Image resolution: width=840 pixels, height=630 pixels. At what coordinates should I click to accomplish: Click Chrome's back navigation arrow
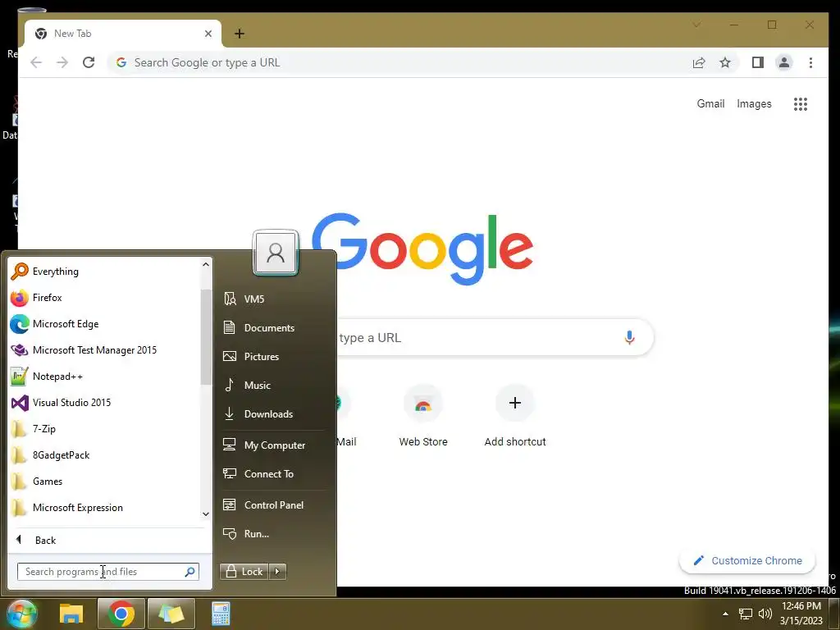tap(36, 62)
